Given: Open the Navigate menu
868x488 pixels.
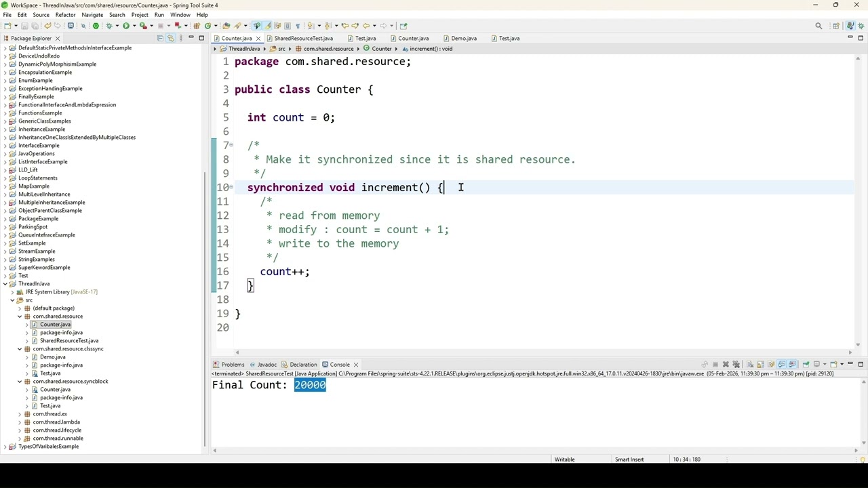Looking at the screenshot, I should 92,15.
